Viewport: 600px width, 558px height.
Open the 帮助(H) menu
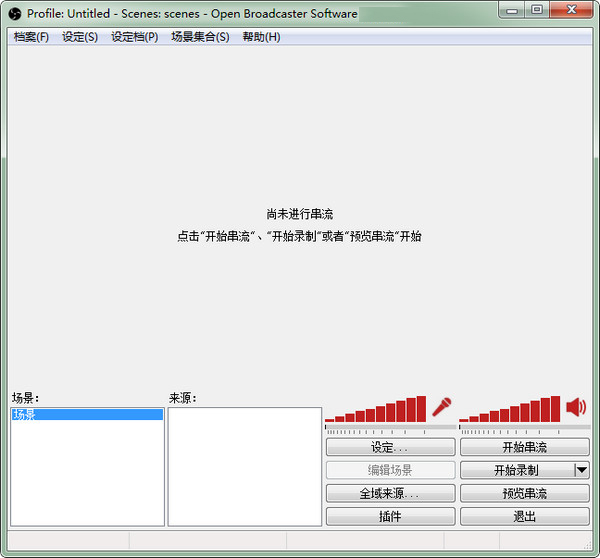[262, 37]
